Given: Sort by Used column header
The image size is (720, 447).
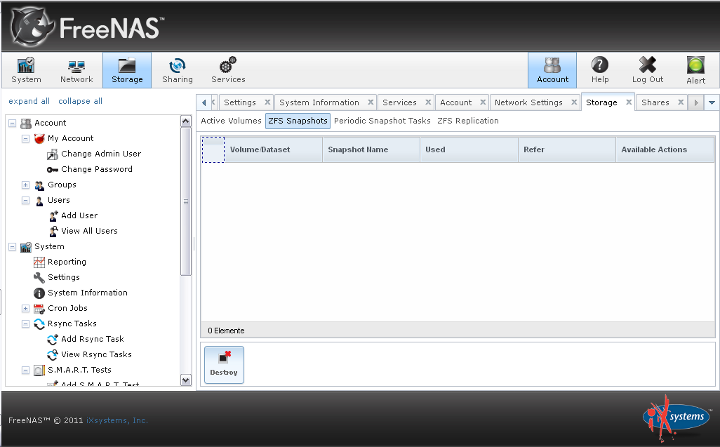Looking at the screenshot, I should coord(469,149).
